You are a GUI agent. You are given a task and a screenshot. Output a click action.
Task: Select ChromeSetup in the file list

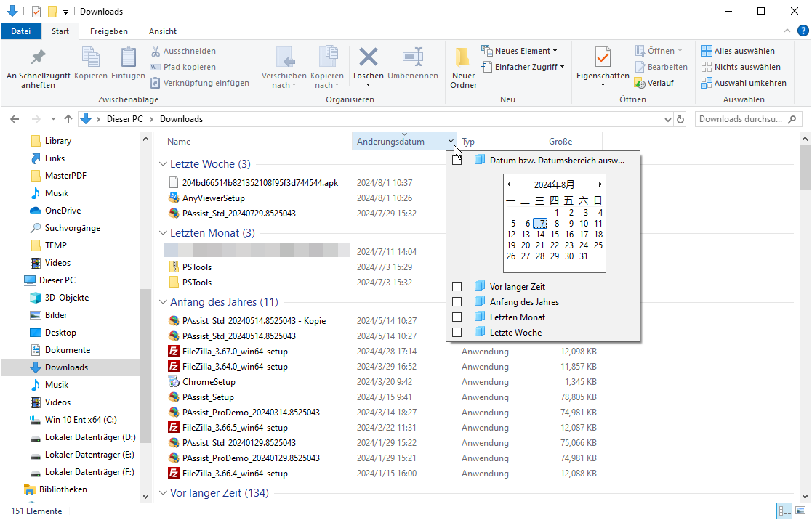209,382
